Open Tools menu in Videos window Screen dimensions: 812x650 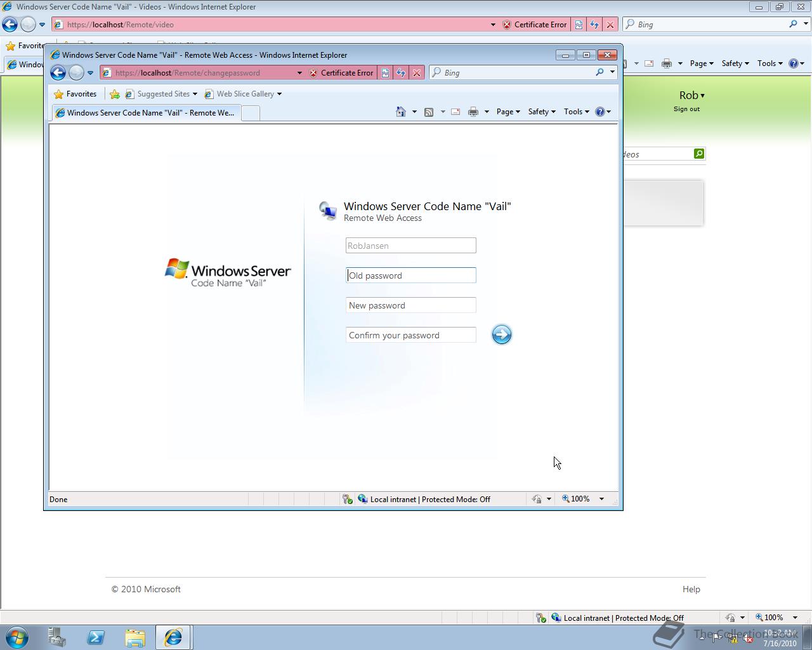pyautogui.click(x=770, y=63)
